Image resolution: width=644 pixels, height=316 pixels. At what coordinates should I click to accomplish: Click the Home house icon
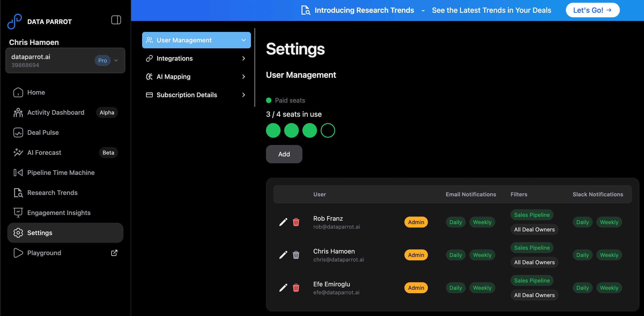coord(18,92)
